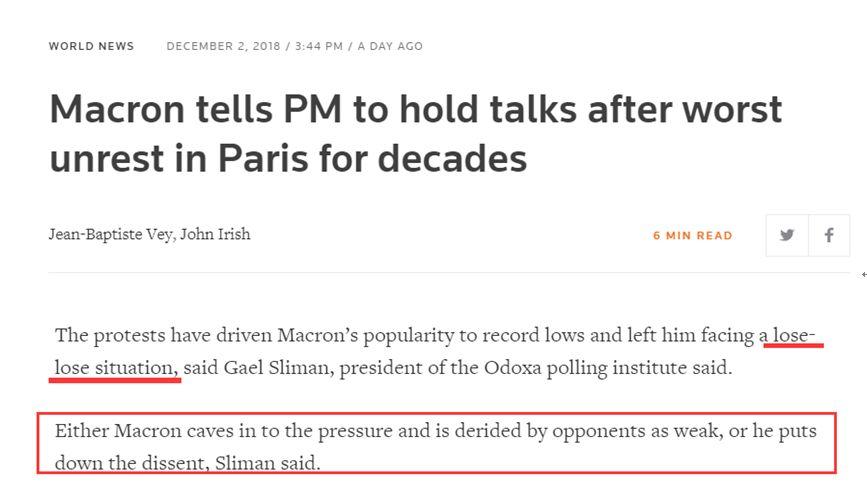Click the 3:44 PM timestamp
Screen dimensions: 867x489
(318, 46)
